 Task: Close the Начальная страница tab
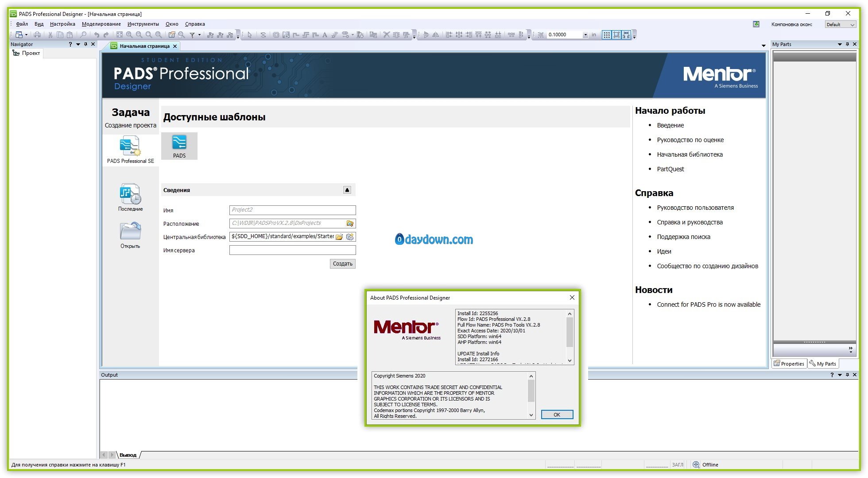point(175,46)
